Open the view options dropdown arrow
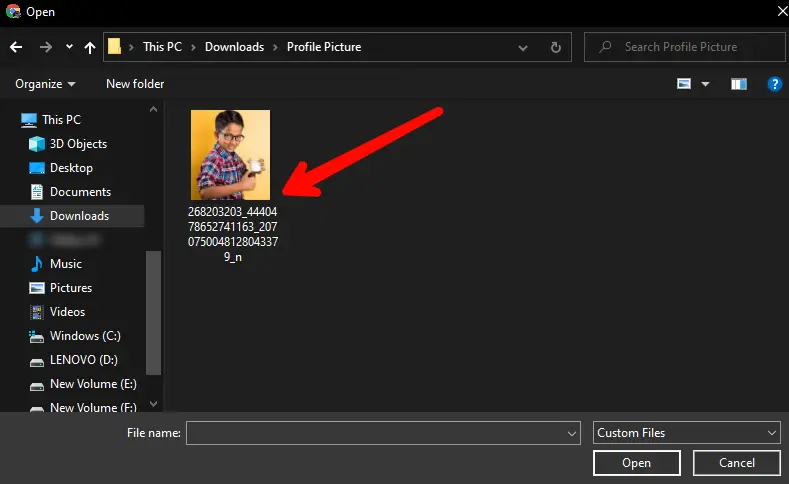The height and width of the screenshot is (484, 789). (x=705, y=84)
